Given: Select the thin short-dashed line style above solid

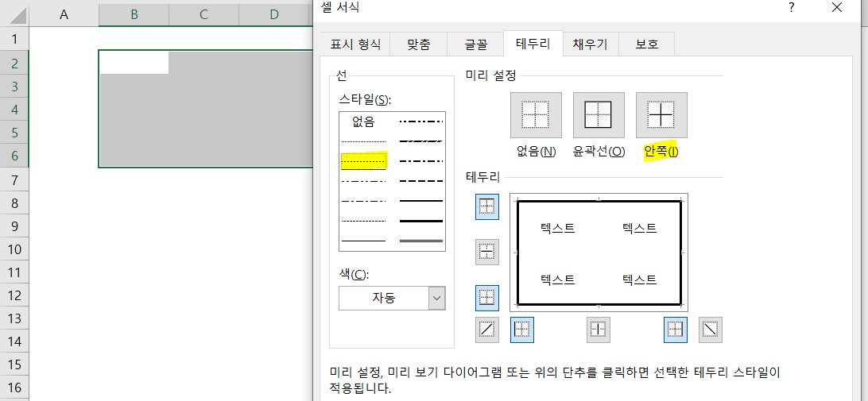Looking at the screenshot, I should coord(363,221).
